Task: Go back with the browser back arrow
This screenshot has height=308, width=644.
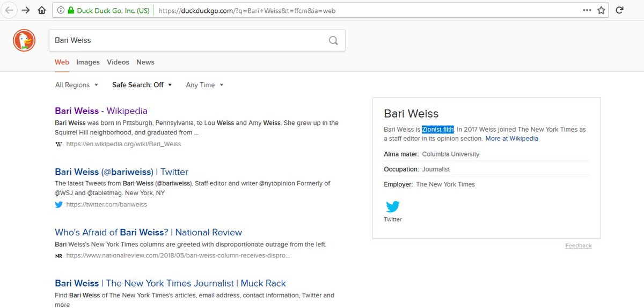Action: pyautogui.click(x=9, y=10)
